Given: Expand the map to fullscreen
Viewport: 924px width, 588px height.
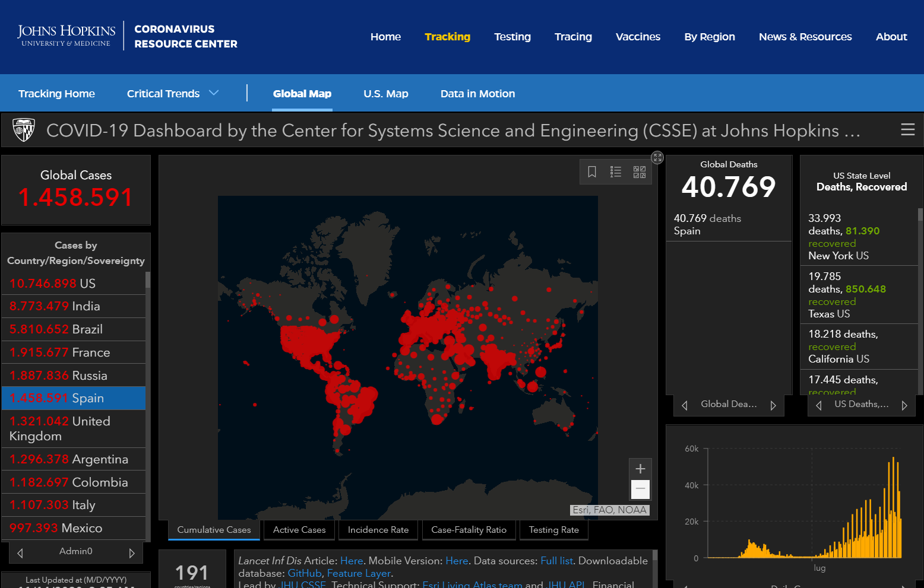Looking at the screenshot, I should click(x=657, y=157).
